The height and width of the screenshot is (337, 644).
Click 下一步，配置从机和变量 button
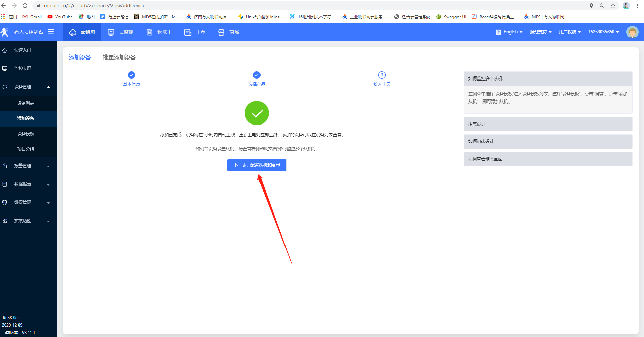tap(256, 165)
